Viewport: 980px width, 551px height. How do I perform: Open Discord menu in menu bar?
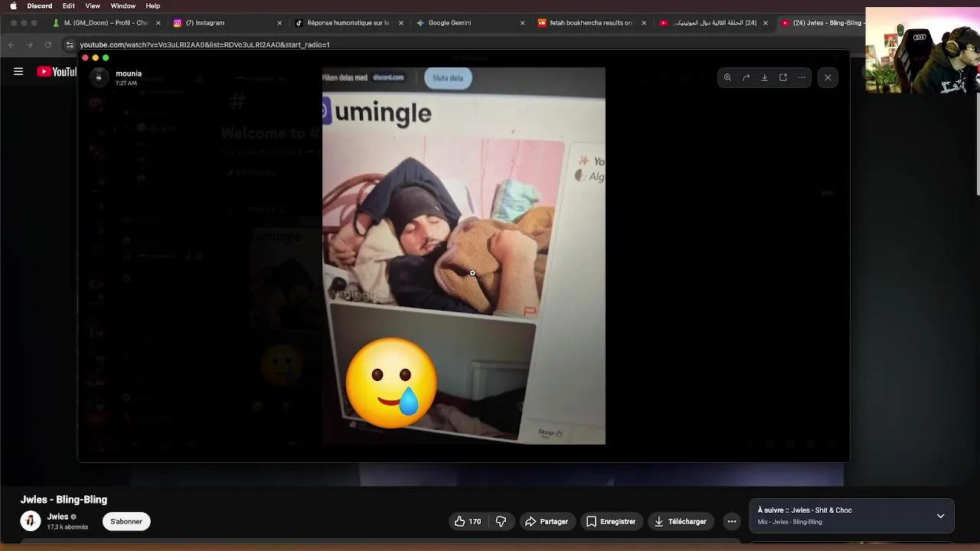point(40,6)
